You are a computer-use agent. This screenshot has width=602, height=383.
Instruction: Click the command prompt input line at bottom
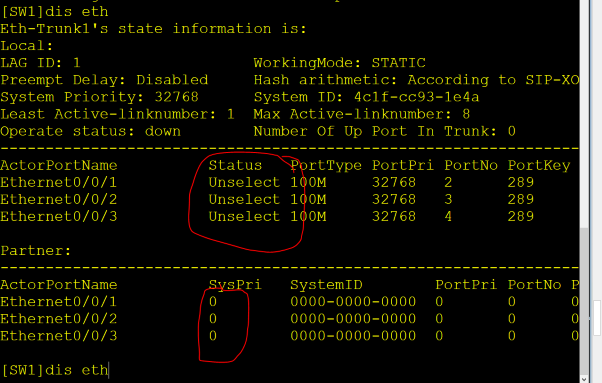[55, 370]
